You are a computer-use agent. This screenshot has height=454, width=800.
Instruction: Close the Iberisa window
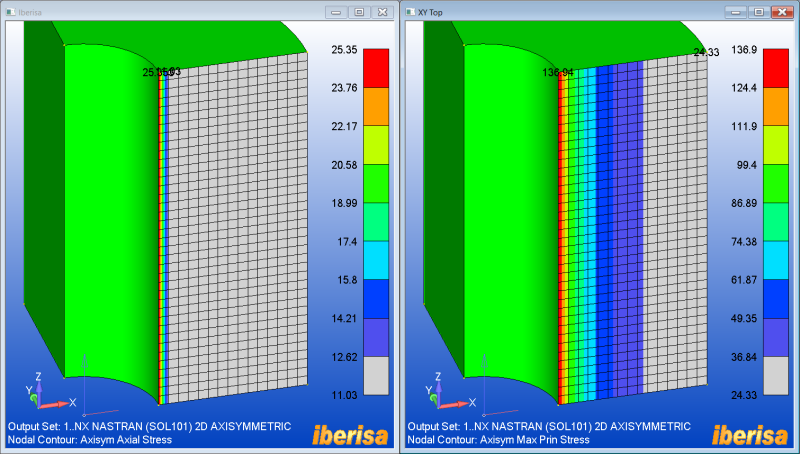[x=382, y=12]
